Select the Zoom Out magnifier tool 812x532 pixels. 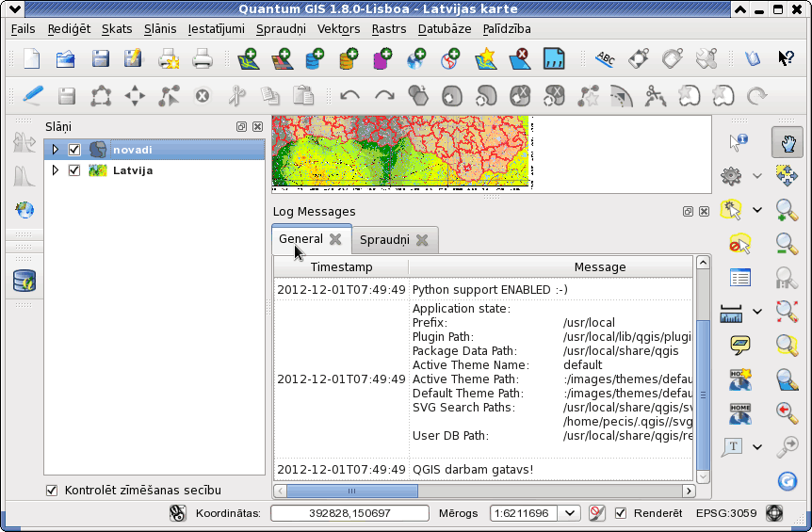point(787,244)
